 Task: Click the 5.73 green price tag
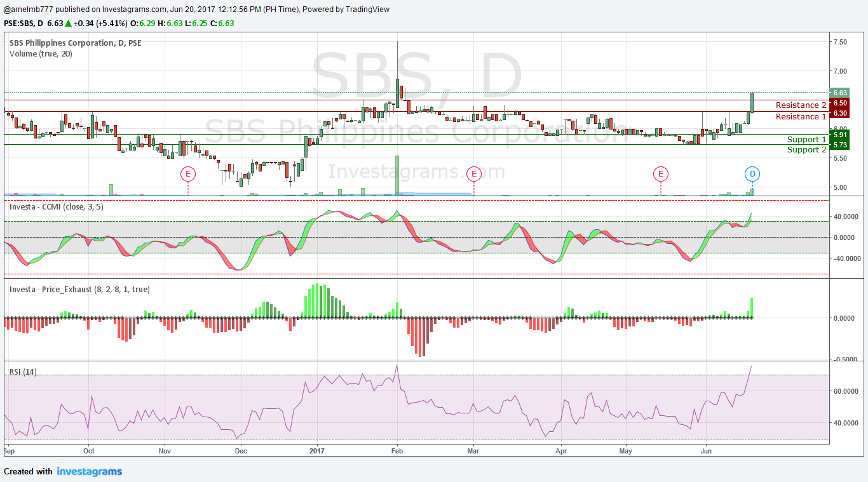click(840, 145)
